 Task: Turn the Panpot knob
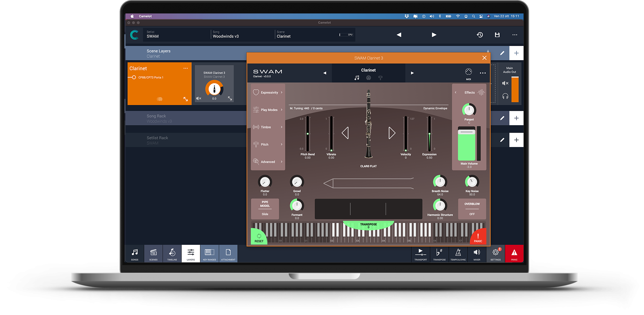[469, 110]
